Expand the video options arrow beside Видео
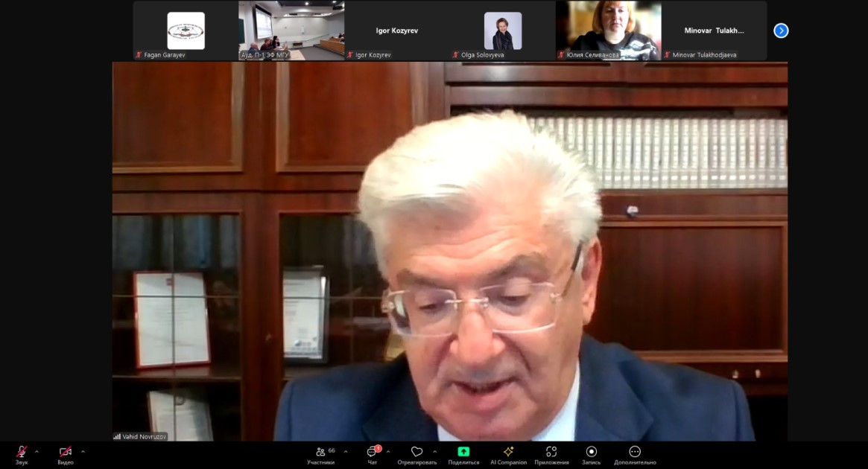 83,451
